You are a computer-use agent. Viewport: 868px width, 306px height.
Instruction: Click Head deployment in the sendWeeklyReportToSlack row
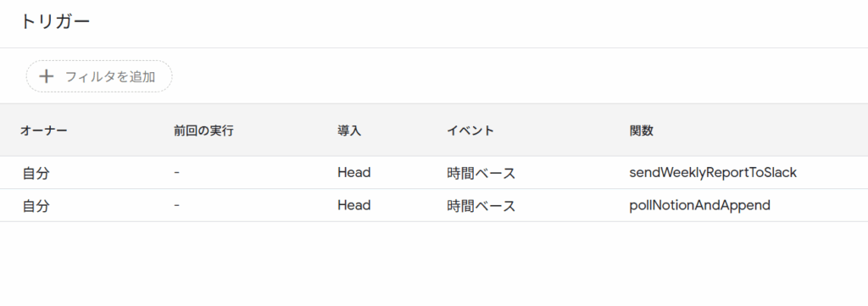[354, 173]
